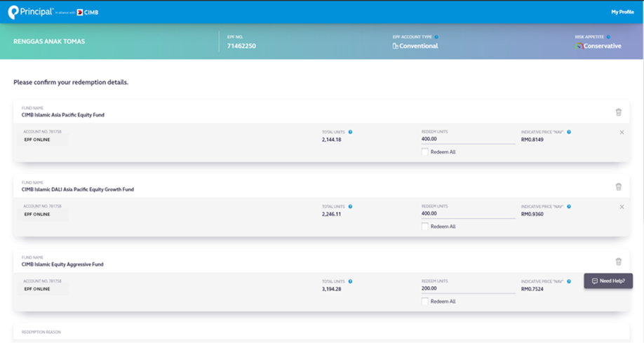
Task: Total Units info icon for Asia Pacific Equity Fund
Action: tap(350, 132)
